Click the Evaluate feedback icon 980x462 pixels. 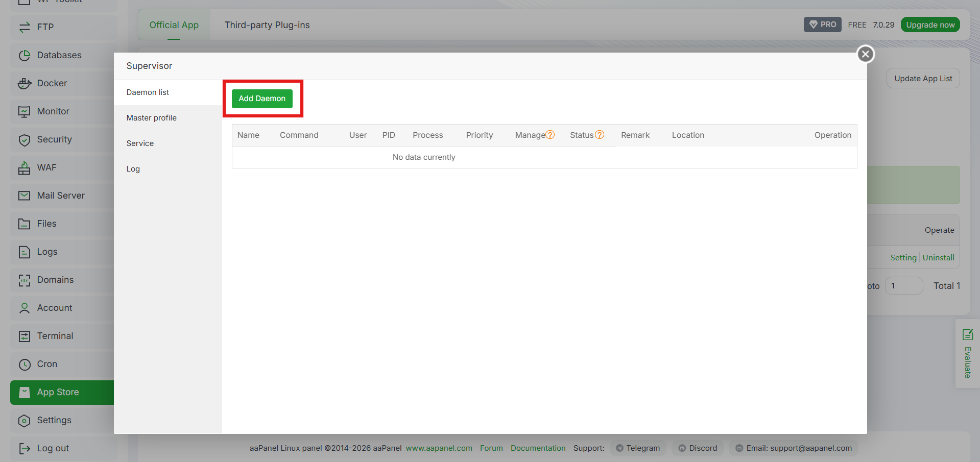[x=968, y=334]
